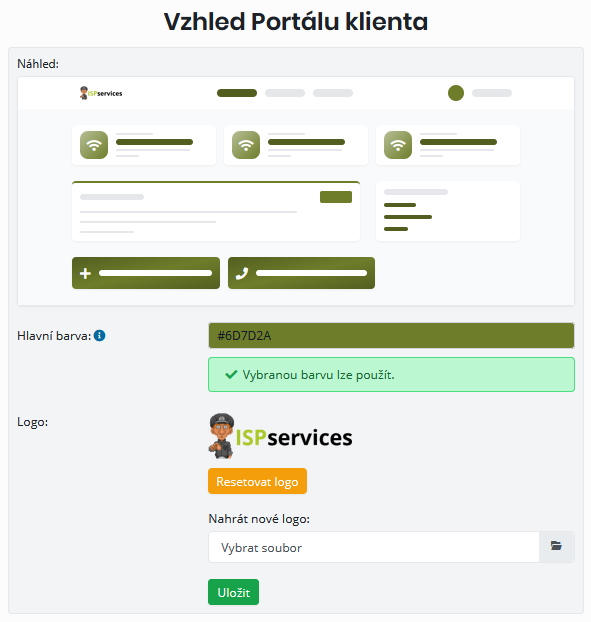Click third Wi-Fi icon in preview

[398, 145]
